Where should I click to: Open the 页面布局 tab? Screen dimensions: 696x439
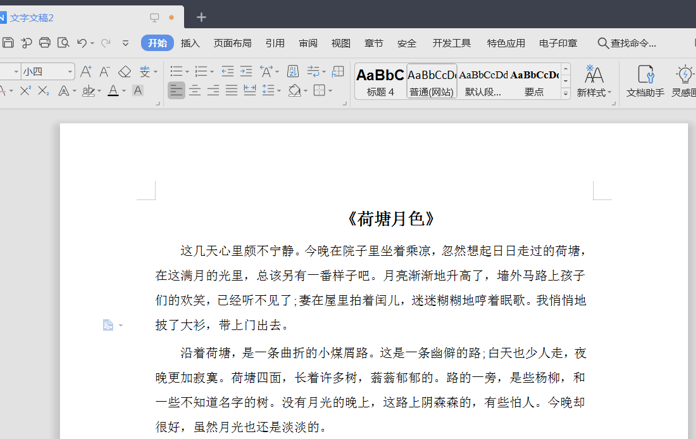(x=233, y=43)
